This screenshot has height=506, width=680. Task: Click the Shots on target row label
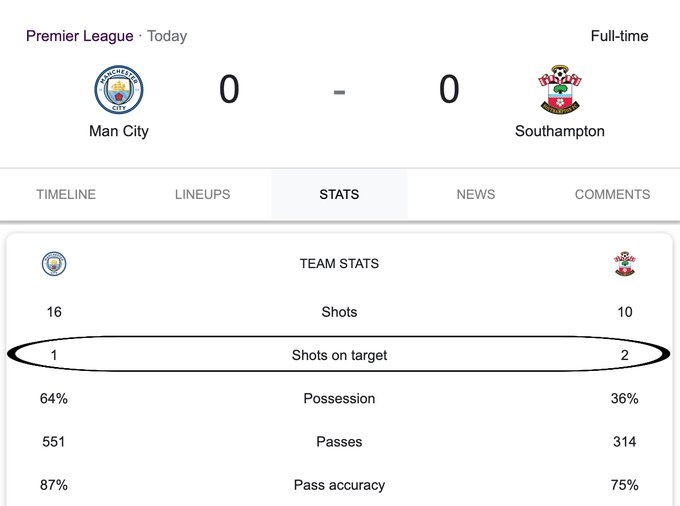click(339, 355)
